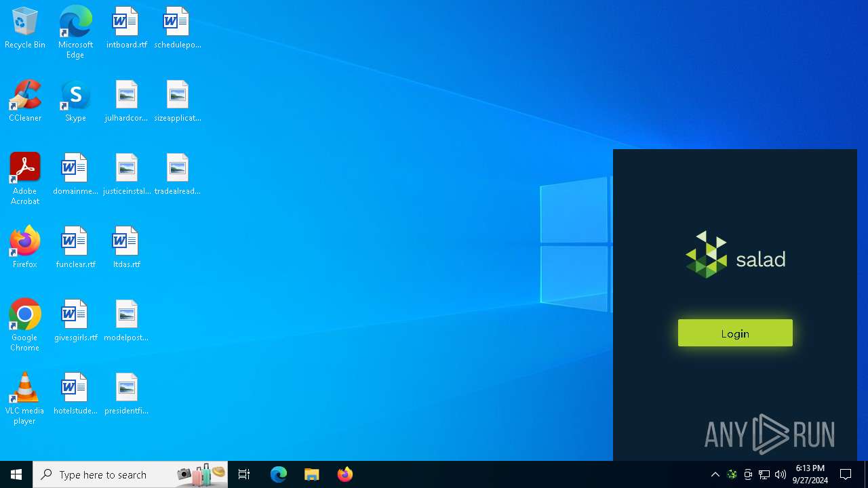Open File Explorer from the taskbar
The height and width of the screenshot is (488, 868).
point(312,474)
